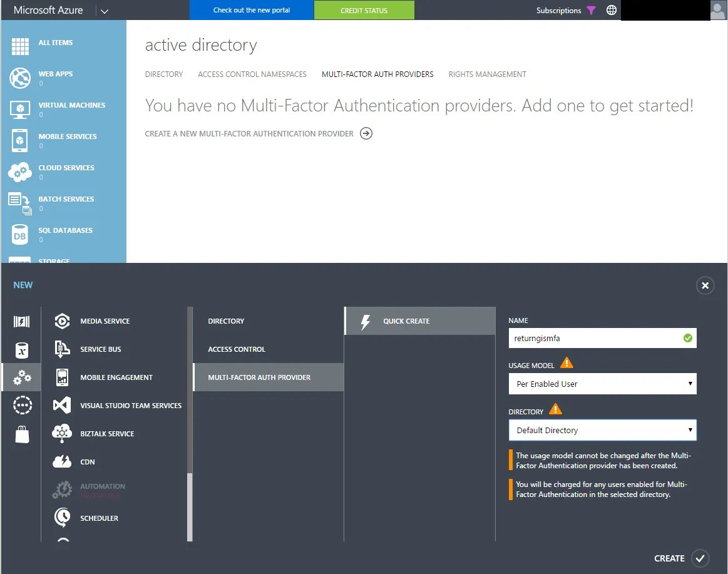This screenshot has height=574, width=728.
Task: Switch to the Directory tab
Action: click(164, 74)
